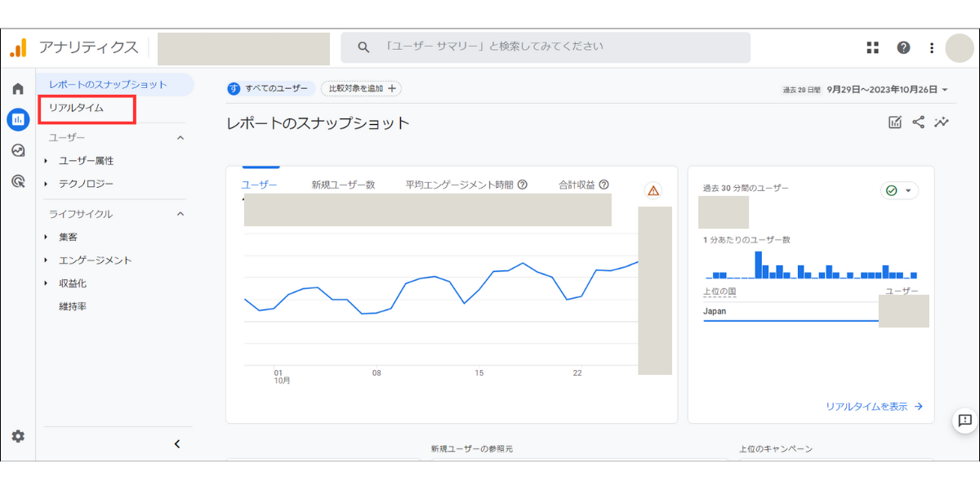Click the 過去 30 分間のユーザー label
This screenshot has width=980, height=490.
point(746,188)
